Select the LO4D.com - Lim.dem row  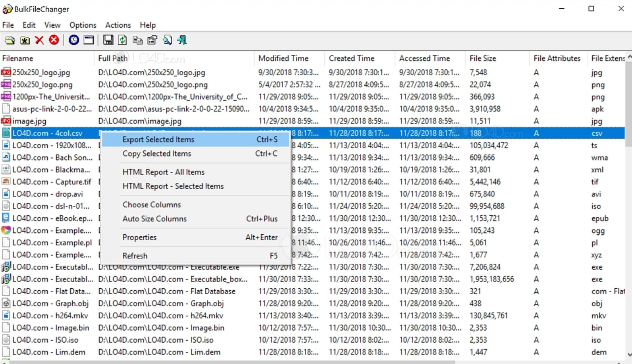pyautogui.click(x=312, y=352)
